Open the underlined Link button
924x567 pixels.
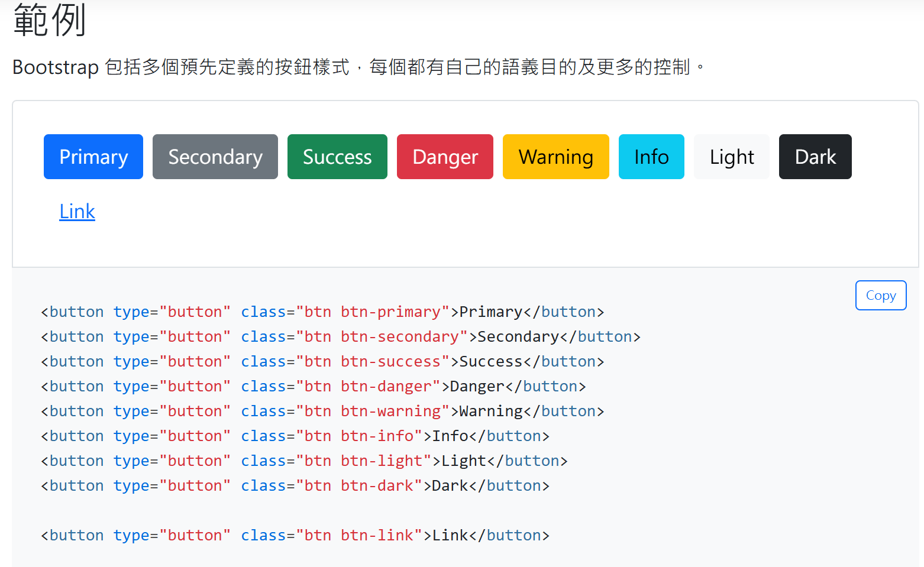pos(77,212)
